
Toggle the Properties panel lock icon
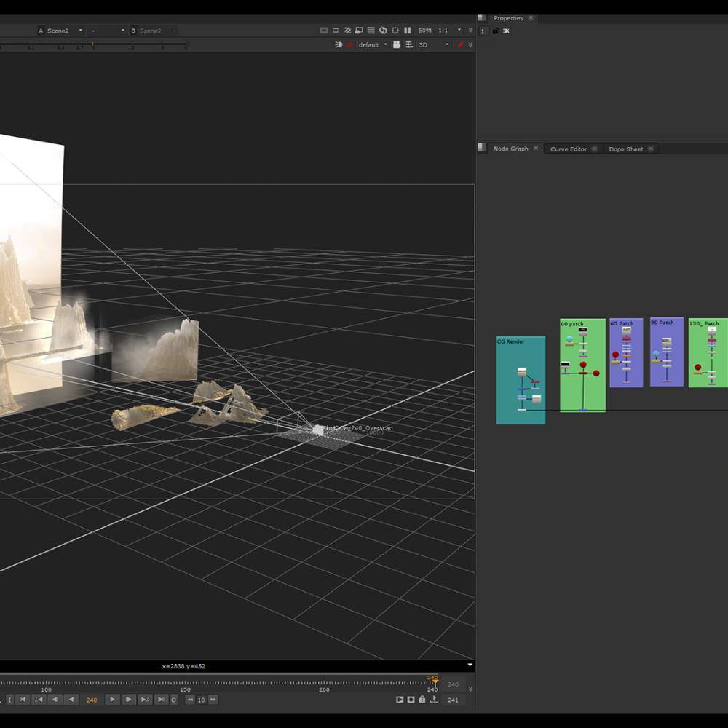coord(496,31)
